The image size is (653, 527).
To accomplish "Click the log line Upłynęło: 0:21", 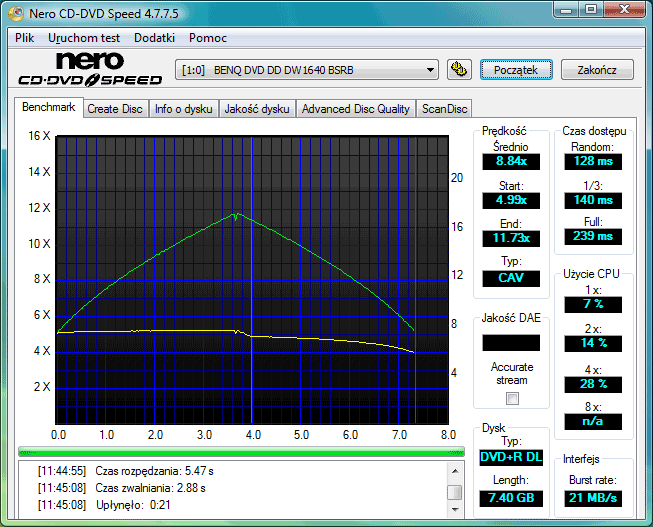I will (x=104, y=505).
